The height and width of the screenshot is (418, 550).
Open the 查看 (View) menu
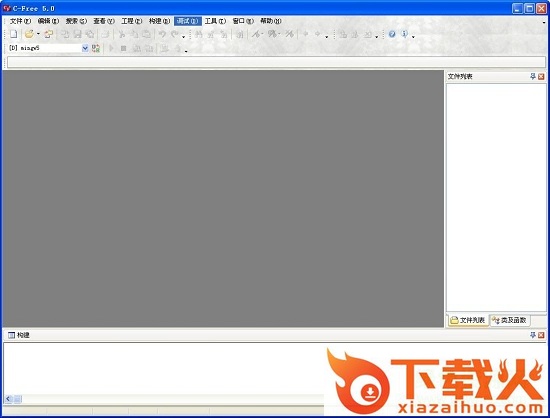[104, 21]
